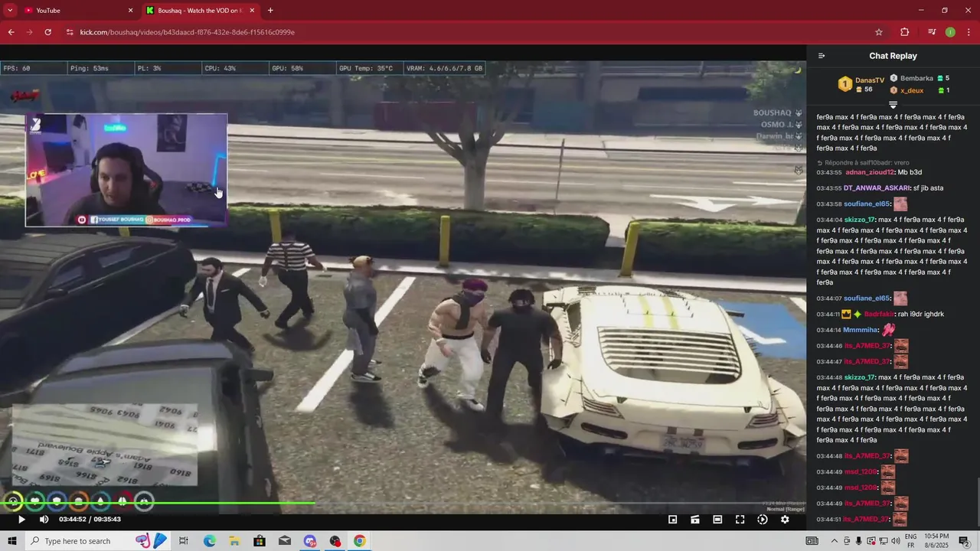Enter fullscreen video mode
This screenshot has height=551, width=980.
(740, 520)
